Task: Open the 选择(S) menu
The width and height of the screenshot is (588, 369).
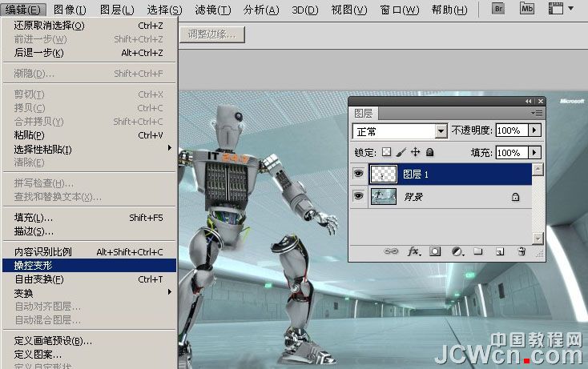Action: coord(164,10)
